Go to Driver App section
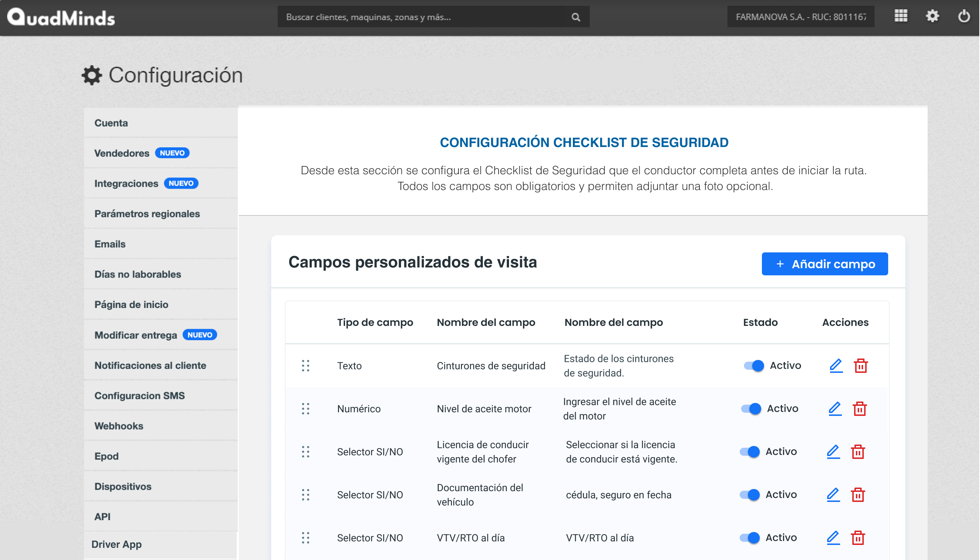The image size is (980, 560). [117, 544]
